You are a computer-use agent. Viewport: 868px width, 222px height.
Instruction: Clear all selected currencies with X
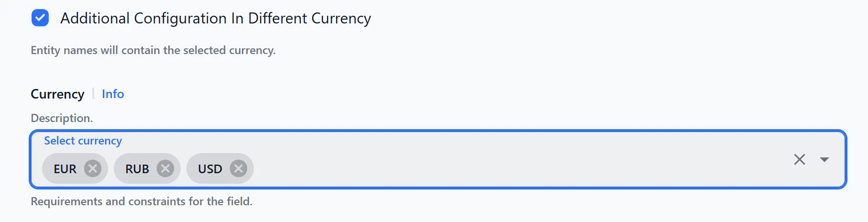[x=800, y=159]
